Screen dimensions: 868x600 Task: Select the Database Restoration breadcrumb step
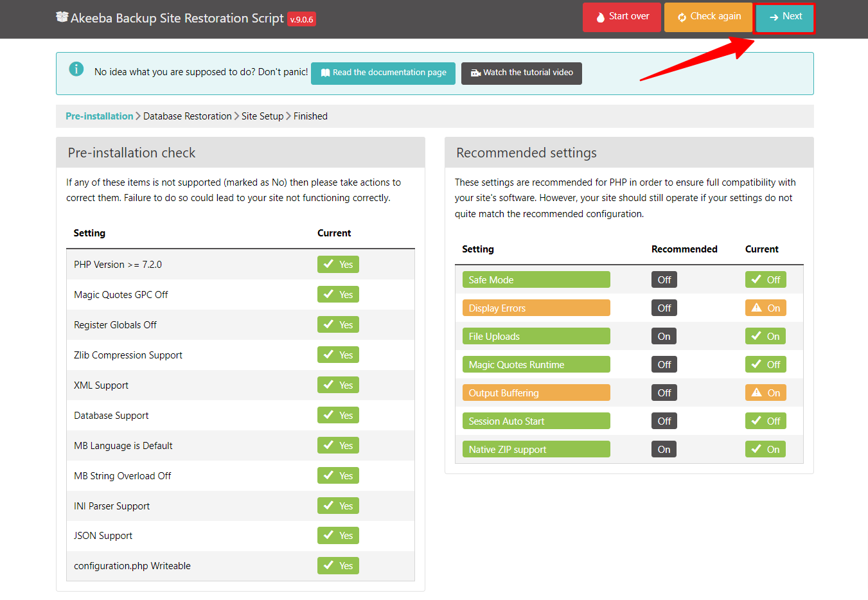point(188,116)
